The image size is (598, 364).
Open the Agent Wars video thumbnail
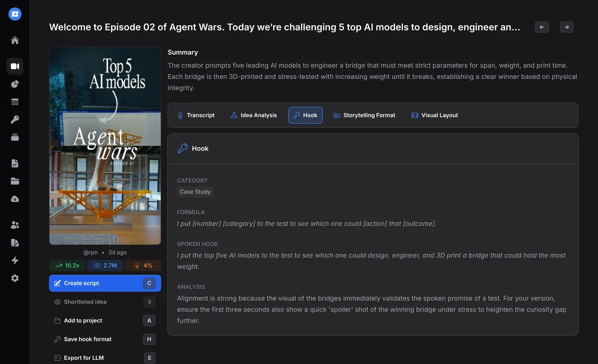coord(105,146)
